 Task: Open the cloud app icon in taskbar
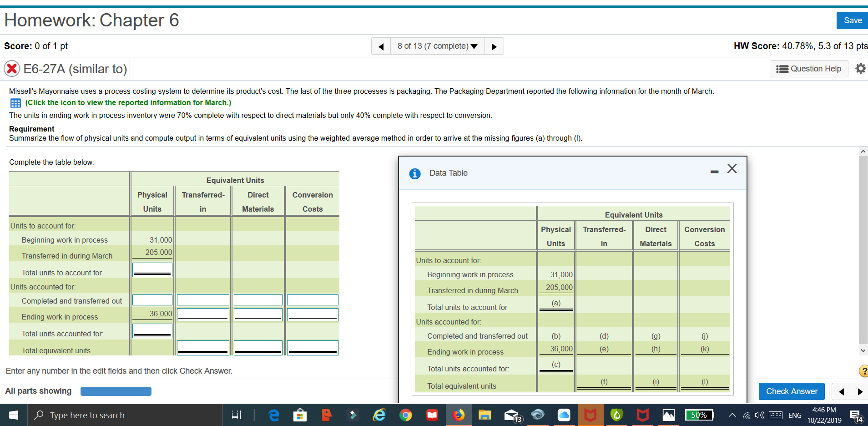(564, 415)
